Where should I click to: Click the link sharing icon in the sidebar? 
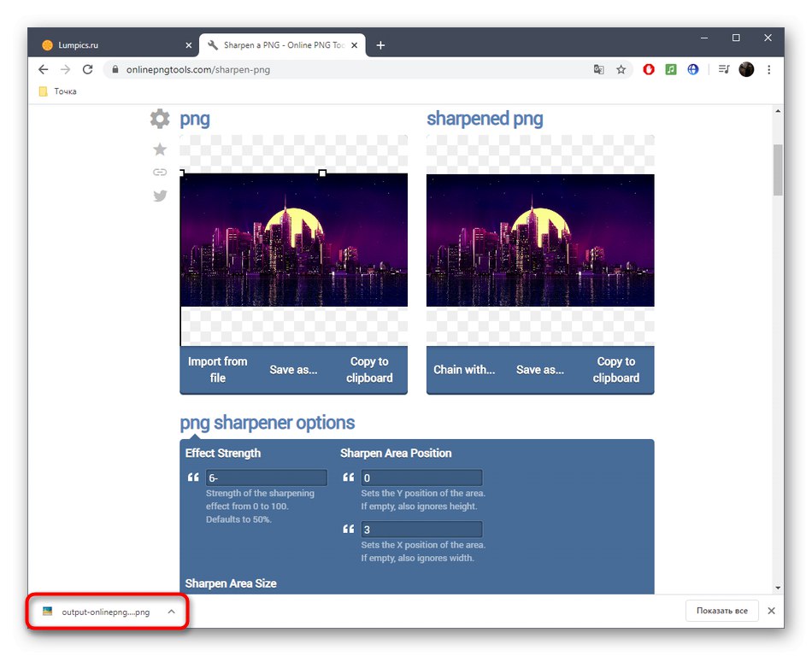(159, 172)
